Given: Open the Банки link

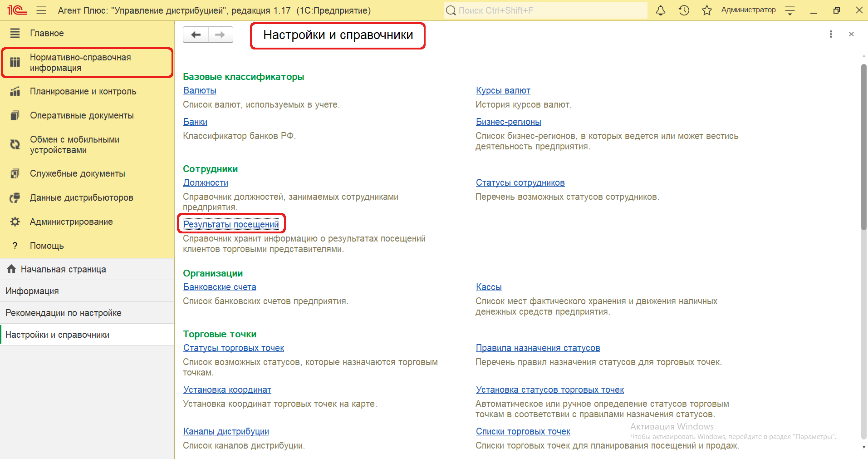Looking at the screenshot, I should [195, 122].
